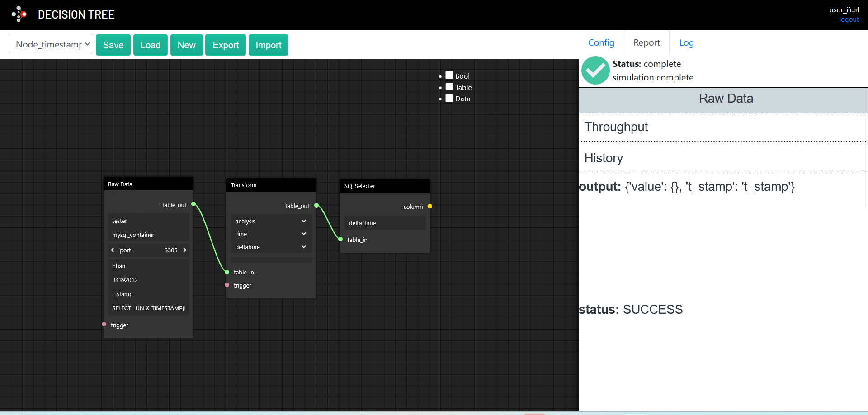The image size is (868, 415).
Task: Click Raw Data trigger input port
Action: [x=104, y=324]
